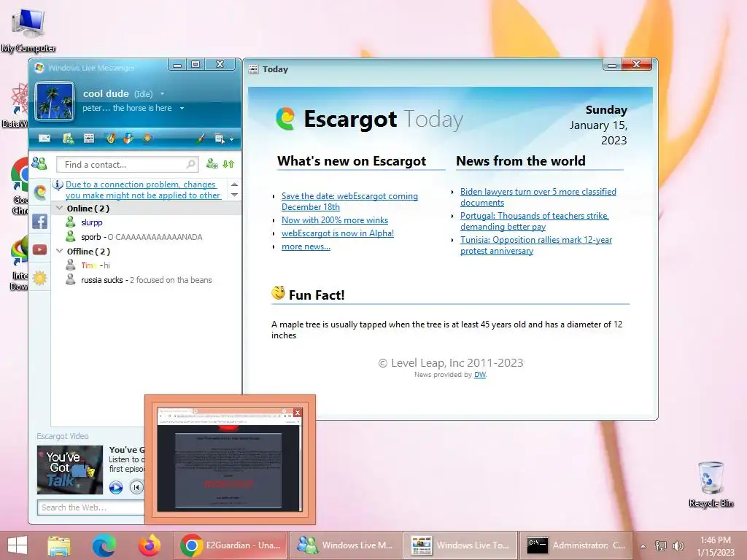Image resolution: width=747 pixels, height=560 pixels.
Task: Open Save the date webEscargot link
Action: (349, 201)
